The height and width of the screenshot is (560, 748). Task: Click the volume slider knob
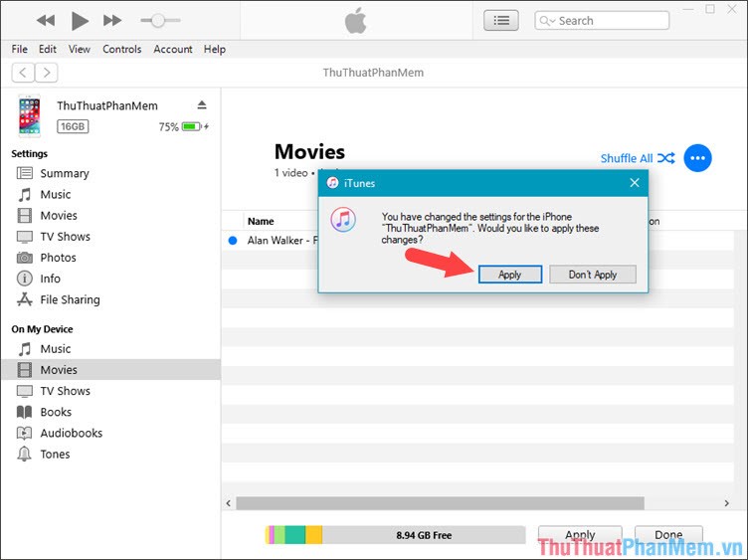pos(158,21)
